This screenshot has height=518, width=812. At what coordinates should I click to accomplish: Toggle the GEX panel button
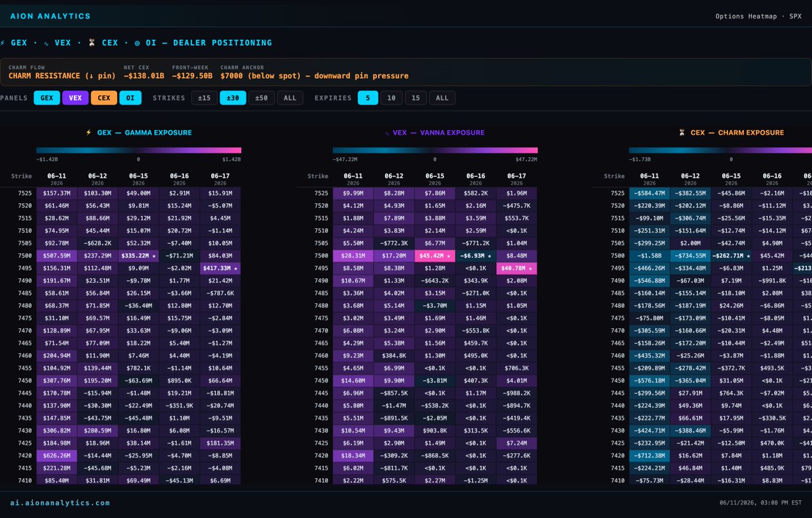[x=47, y=98]
